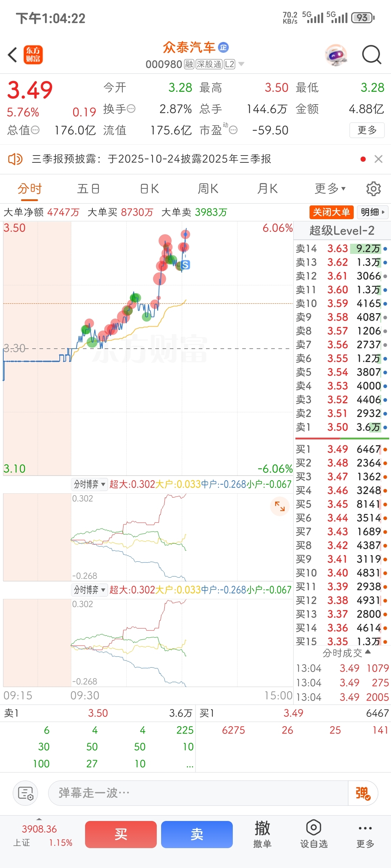This screenshot has width=391, height=868.
Task: Tap 卖10 row at price 3.59
Action: pos(342,303)
